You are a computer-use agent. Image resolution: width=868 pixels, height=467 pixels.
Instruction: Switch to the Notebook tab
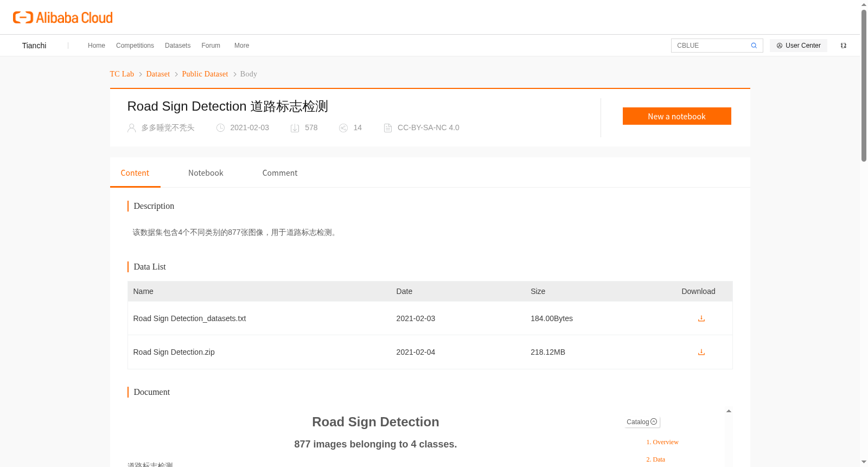[206, 173]
